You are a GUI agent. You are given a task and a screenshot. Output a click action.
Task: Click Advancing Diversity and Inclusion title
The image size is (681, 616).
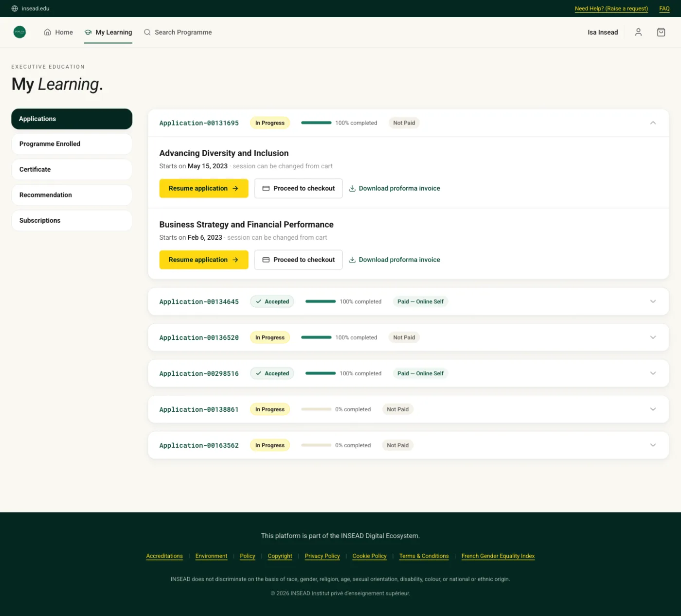[x=224, y=153]
